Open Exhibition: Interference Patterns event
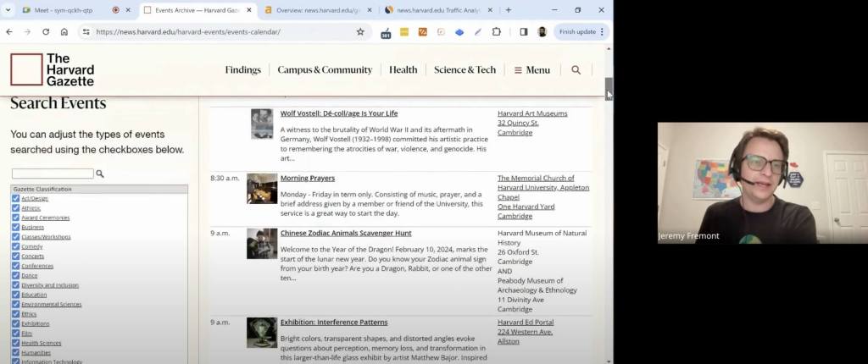Image resolution: width=868 pixels, height=364 pixels. [334, 322]
